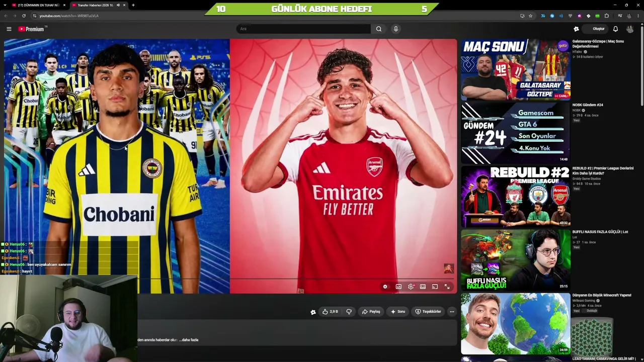644x362 pixels.
Task: Enter fullscreen video mode
Action: (447, 287)
